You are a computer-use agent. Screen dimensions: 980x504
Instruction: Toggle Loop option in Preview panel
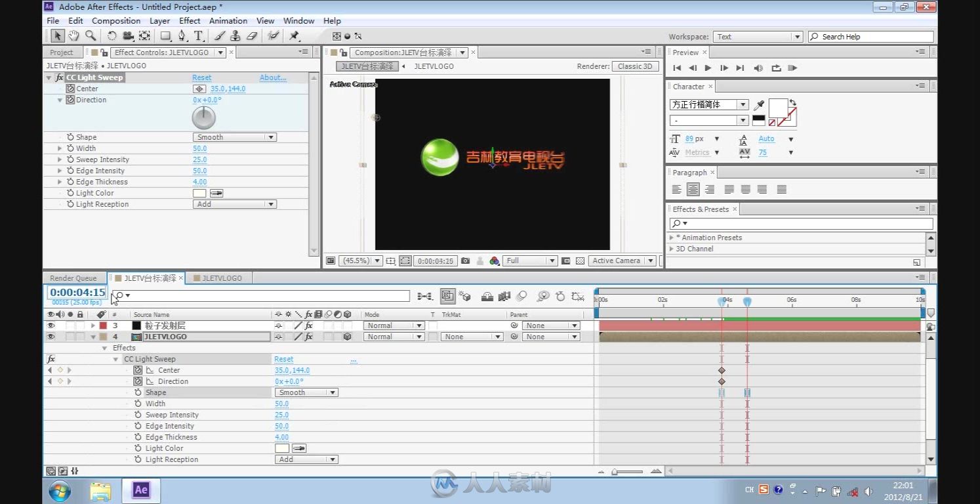pyautogui.click(x=776, y=68)
